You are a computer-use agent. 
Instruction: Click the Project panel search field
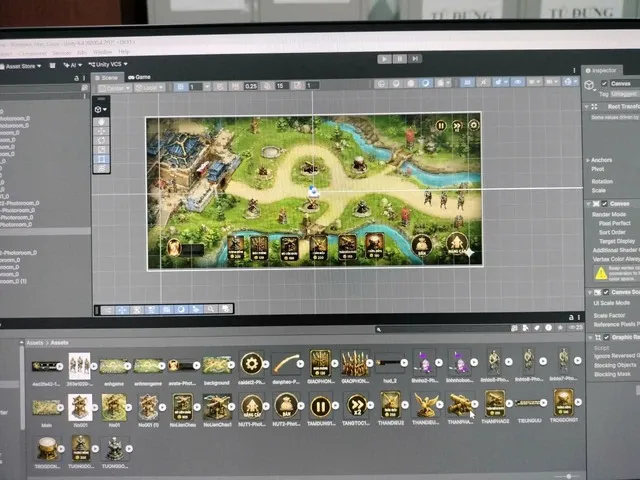click(x=442, y=329)
